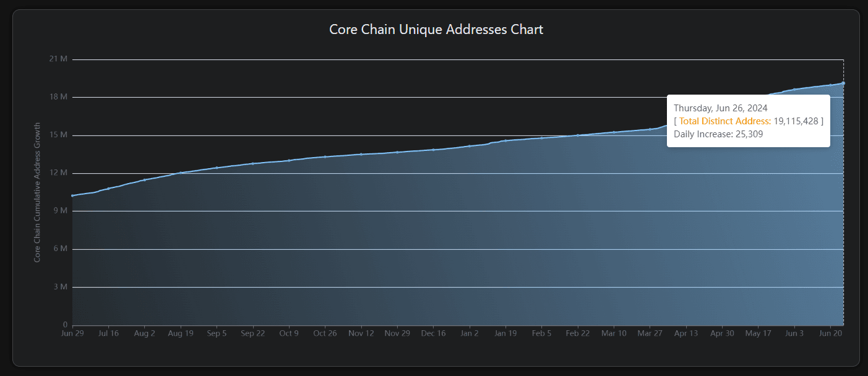The width and height of the screenshot is (868, 376).
Task: Click the Dec 16 x-axis label
Action: pos(433,333)
